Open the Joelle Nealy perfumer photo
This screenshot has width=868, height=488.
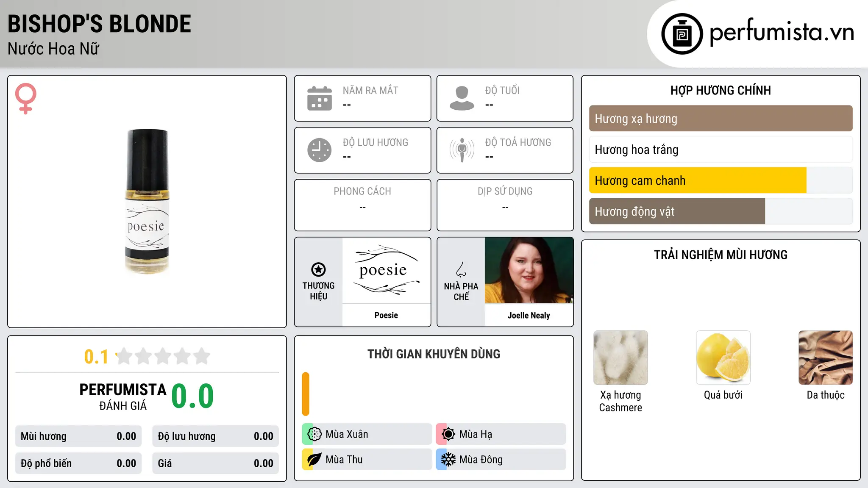(x=529, y=270)
